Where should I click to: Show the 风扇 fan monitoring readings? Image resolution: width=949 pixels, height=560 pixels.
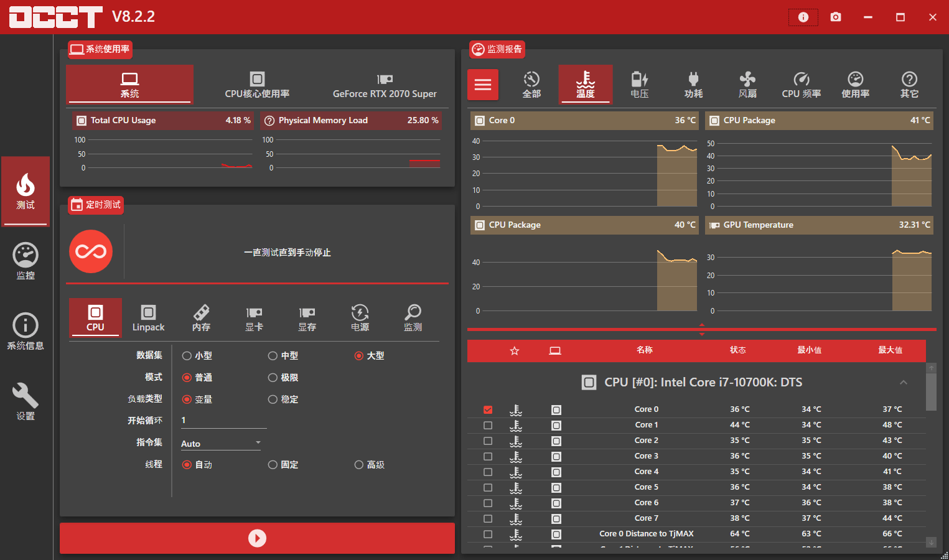pyautogui.click(x=747, y=84)
